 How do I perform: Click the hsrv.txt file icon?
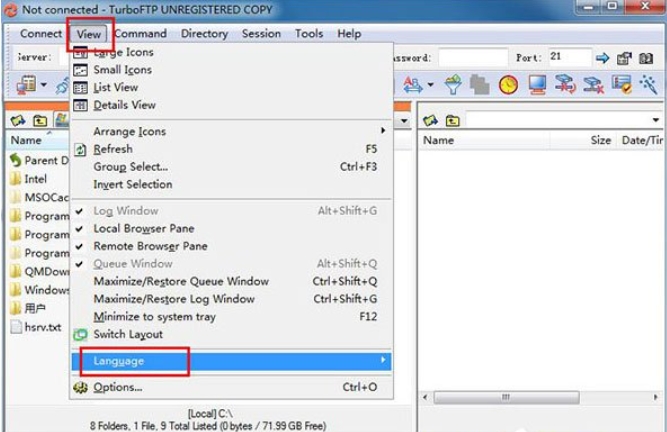point(16,327)
